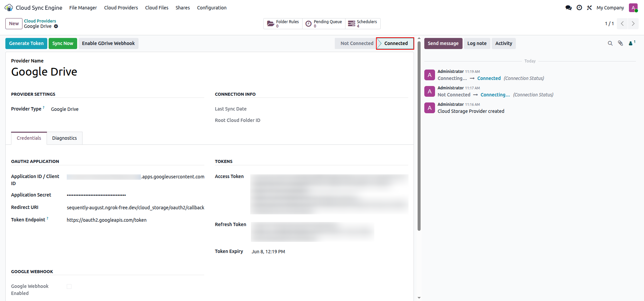Click Access Token field

(x=329, y=194)
